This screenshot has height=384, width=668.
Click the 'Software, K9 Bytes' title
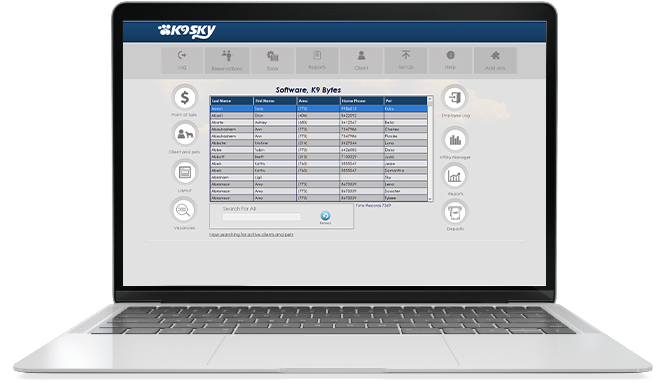(308, 90)
